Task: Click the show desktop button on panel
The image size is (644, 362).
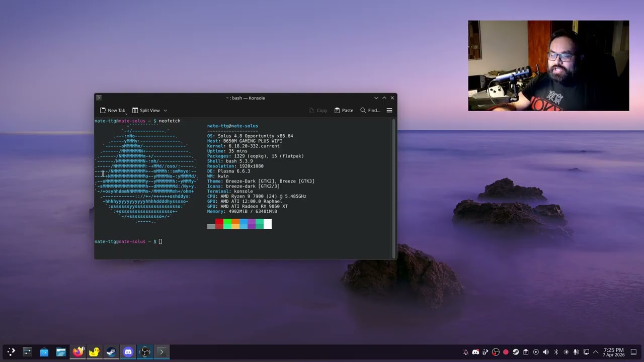Action: [634, 352]
